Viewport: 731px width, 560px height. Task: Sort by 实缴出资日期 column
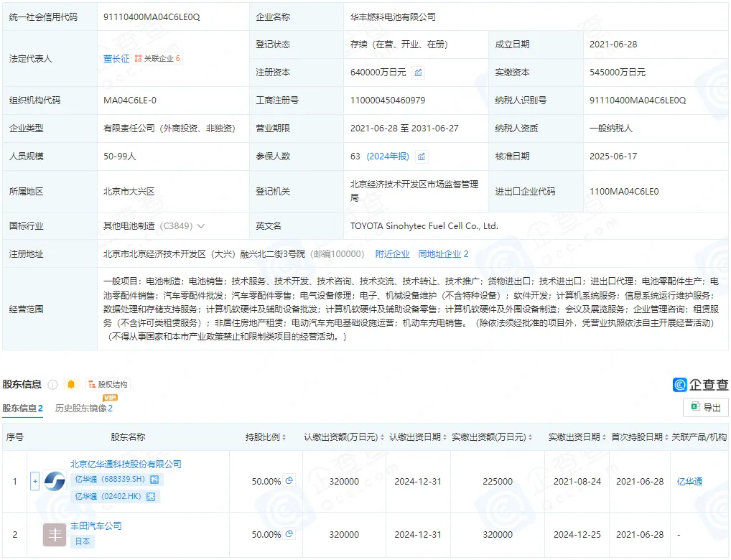[604, 437]
